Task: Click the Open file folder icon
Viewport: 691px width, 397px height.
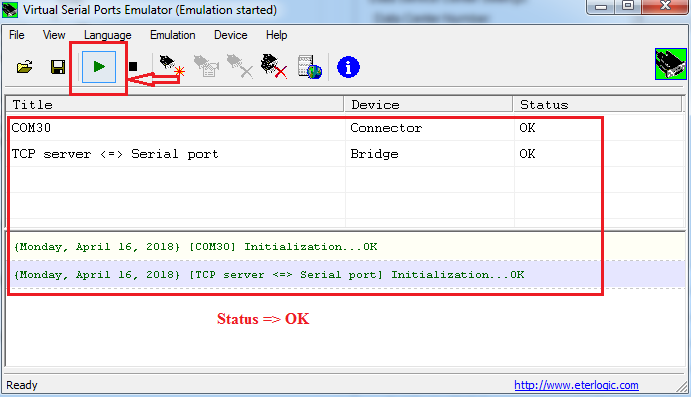Action: pyautogui.click(x=25, y=67)
